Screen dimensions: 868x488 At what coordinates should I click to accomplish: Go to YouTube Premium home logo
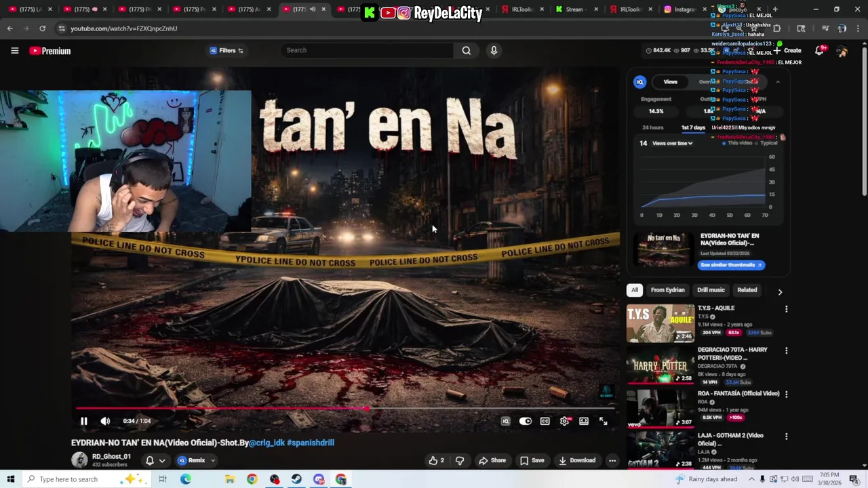click(50, 51)
